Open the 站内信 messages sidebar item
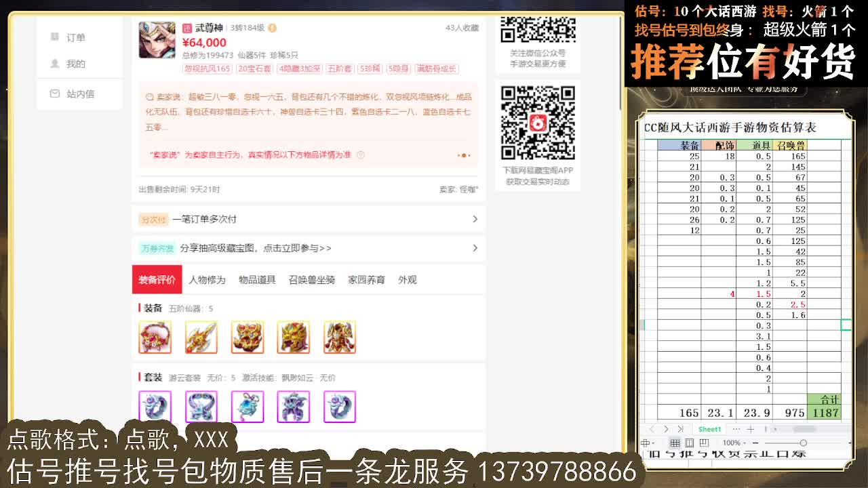868x488 pixels. [73, 94]
